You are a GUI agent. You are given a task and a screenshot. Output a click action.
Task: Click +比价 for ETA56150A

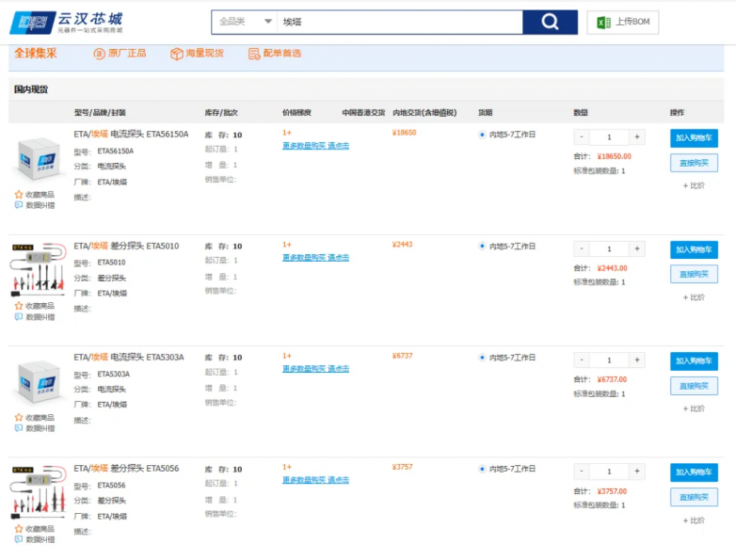pyautogui.click(x=694, y=186)
